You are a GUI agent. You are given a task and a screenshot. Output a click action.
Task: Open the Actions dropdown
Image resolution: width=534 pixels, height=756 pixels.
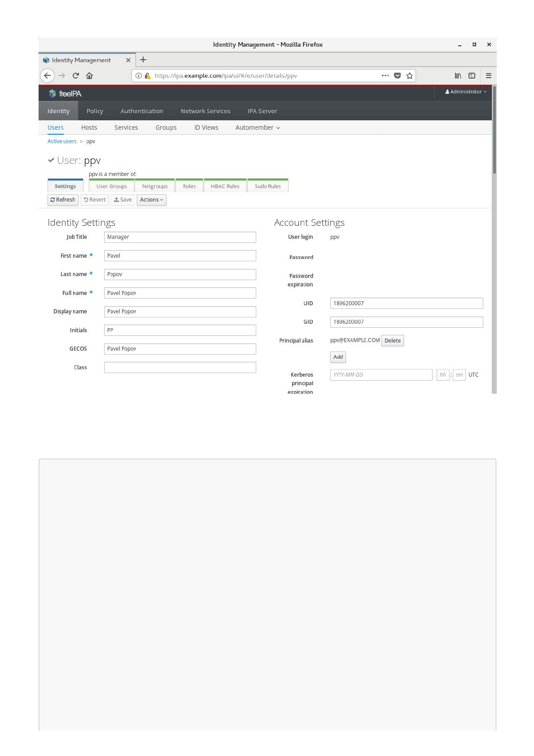(x=152, y=200)
